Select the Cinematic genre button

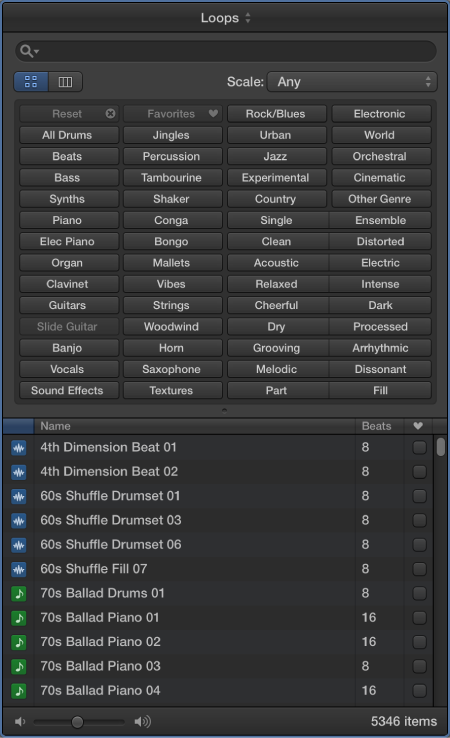(381, 177)
